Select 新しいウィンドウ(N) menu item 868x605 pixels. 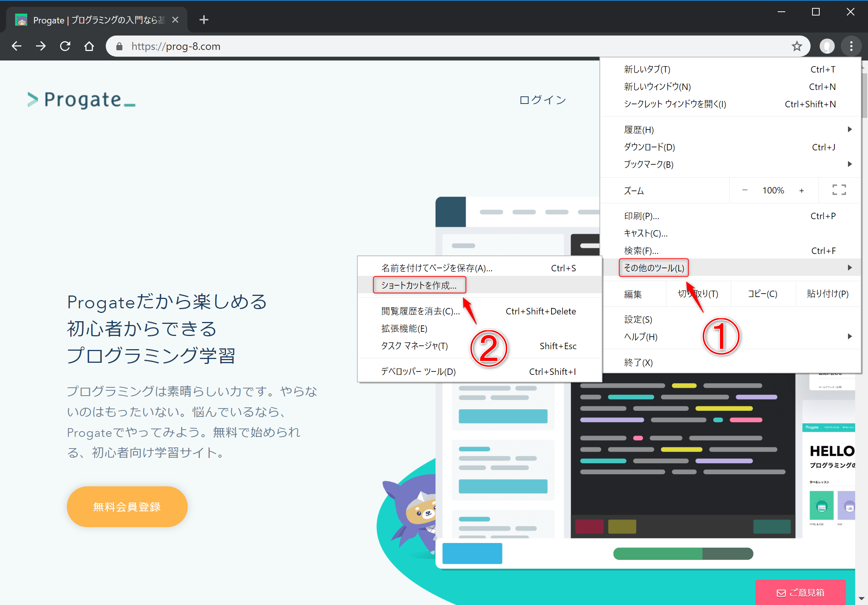(x=730, y=87)
